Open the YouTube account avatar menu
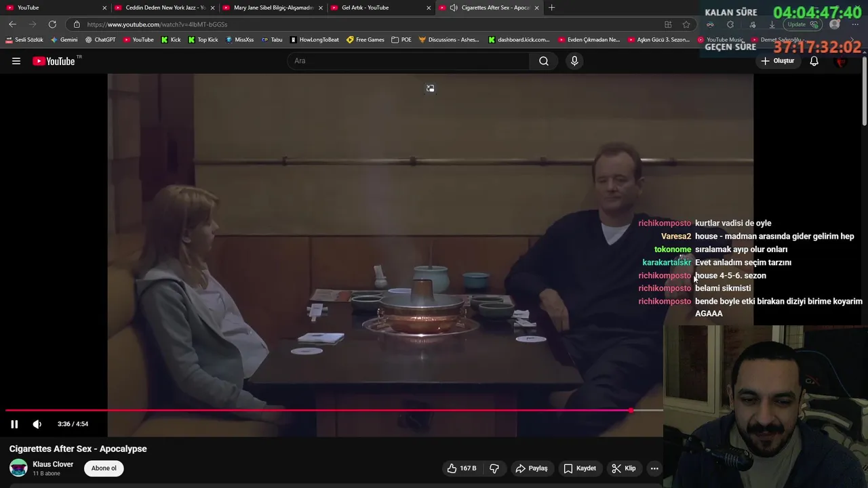This screenshot has height=488, width=868. (842, 61)
